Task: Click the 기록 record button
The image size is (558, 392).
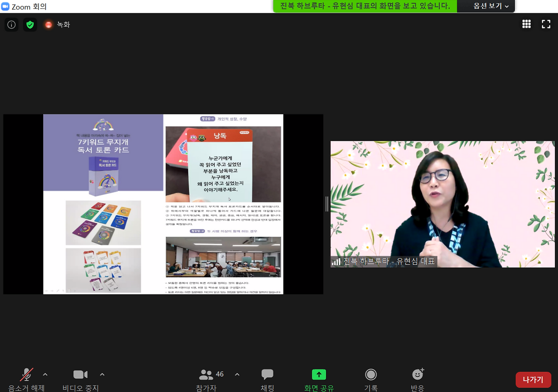Action: (x=371, y=379)
